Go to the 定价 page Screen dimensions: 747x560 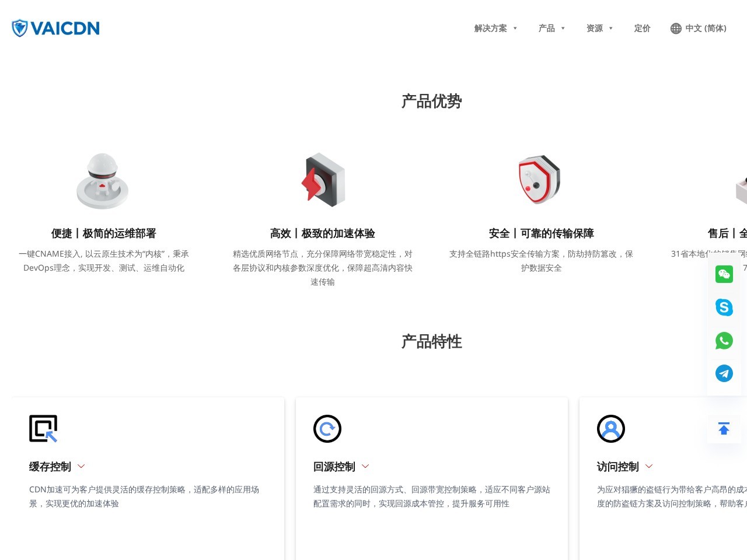click(642, 28)
